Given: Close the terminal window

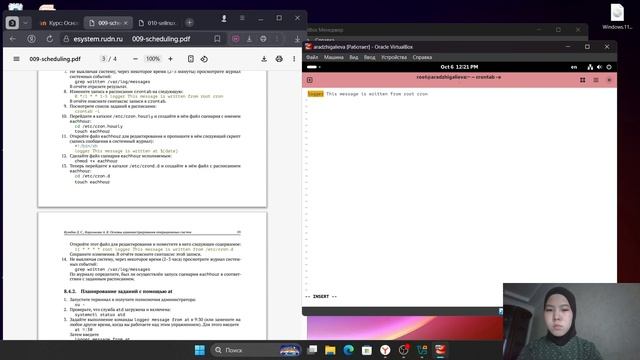Looking at the screenshot, I should tap(609, 80).
